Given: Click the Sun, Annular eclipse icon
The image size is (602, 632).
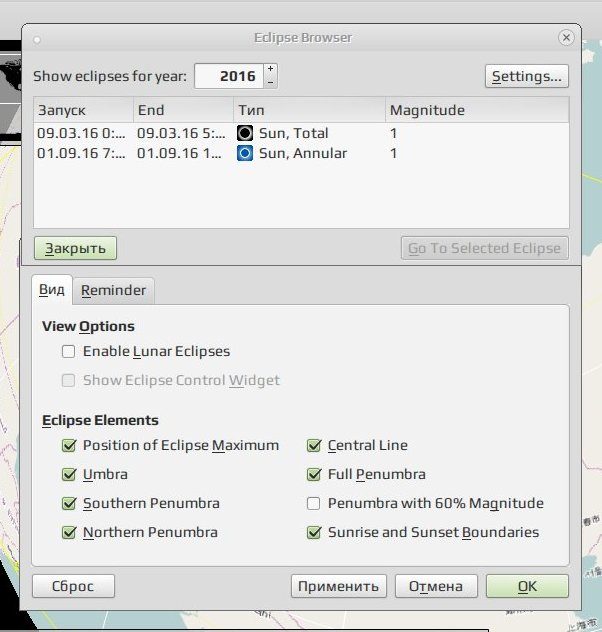Looking at the screenshot, I should (x=245, y=153).
